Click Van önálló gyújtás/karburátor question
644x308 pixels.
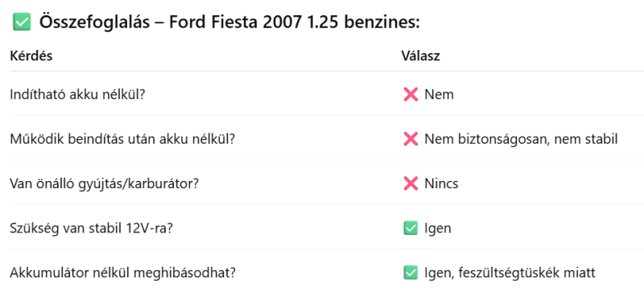click(x=105, y=183)
